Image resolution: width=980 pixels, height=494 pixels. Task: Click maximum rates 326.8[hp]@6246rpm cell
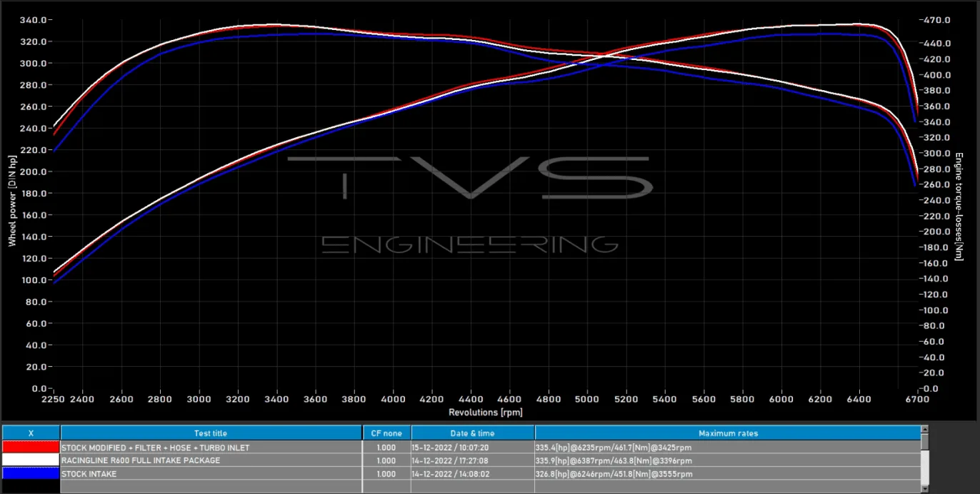pos(728,473)
